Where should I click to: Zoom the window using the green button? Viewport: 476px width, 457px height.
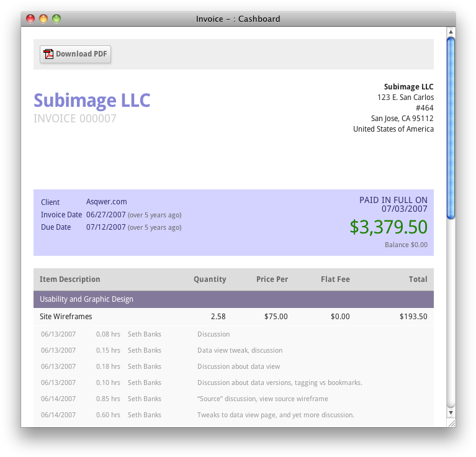click(56, 19)
